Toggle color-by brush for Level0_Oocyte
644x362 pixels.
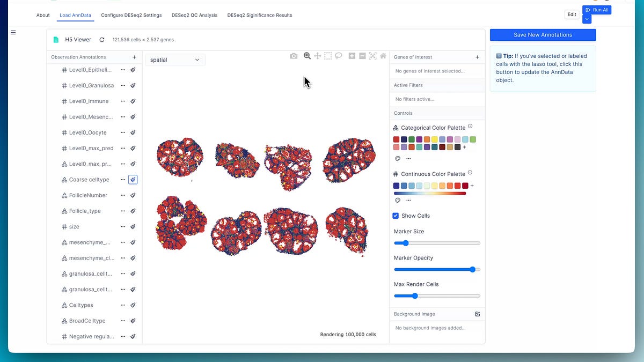pos(133,132)
